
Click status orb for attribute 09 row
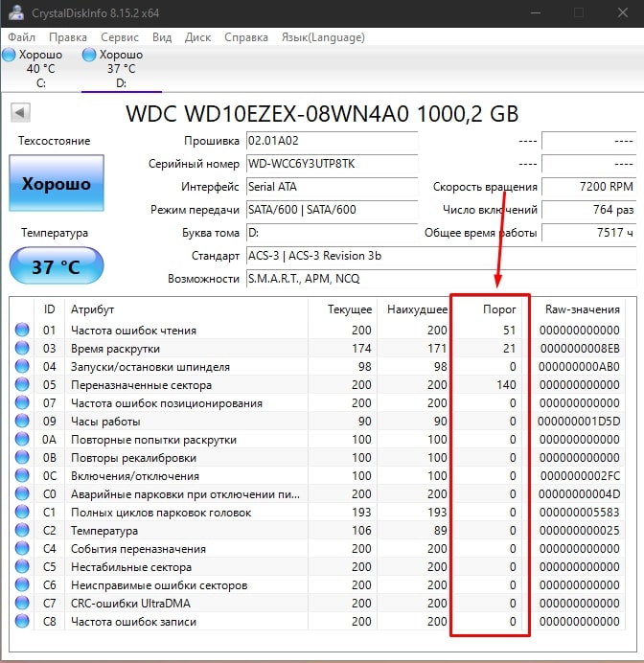pos(22,421)
